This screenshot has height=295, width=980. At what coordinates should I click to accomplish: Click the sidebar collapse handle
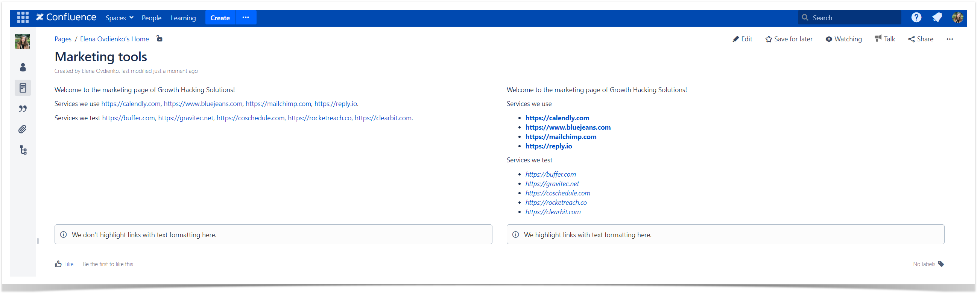click(38, 241)
